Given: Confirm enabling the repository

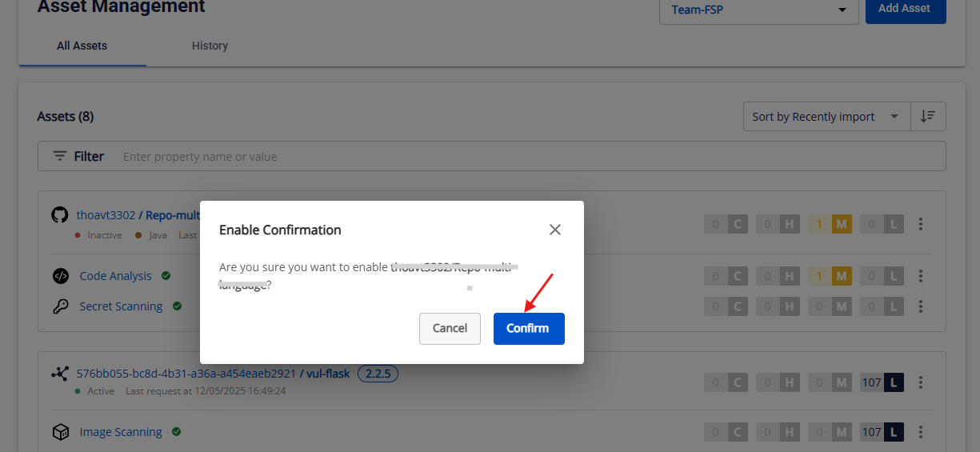Looking at the screenshot, I should click(x=528, y=328).
